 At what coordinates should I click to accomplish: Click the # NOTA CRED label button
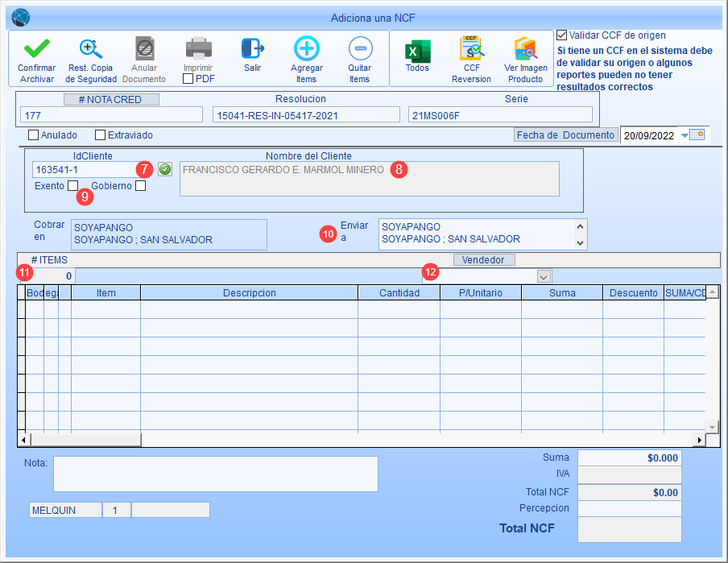pyautogui.click(x=111, y=99)
